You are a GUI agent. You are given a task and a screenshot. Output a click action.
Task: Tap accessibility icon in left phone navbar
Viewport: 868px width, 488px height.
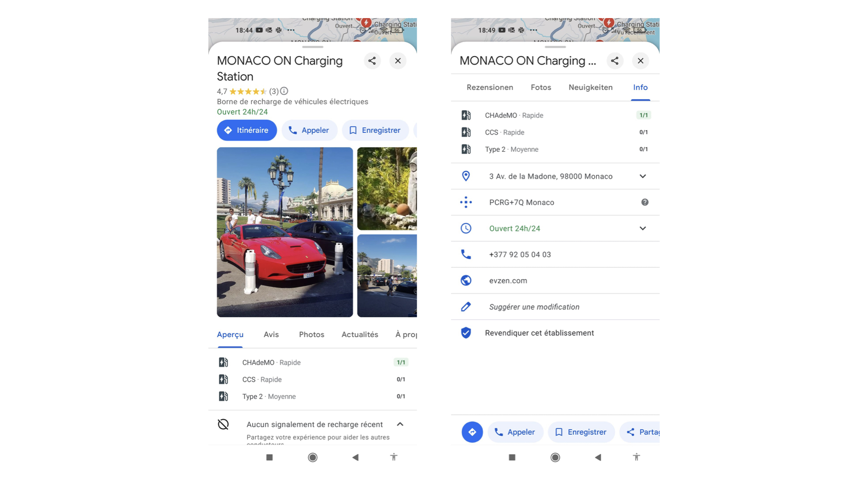pyautogui.click(x=394, y=457)
